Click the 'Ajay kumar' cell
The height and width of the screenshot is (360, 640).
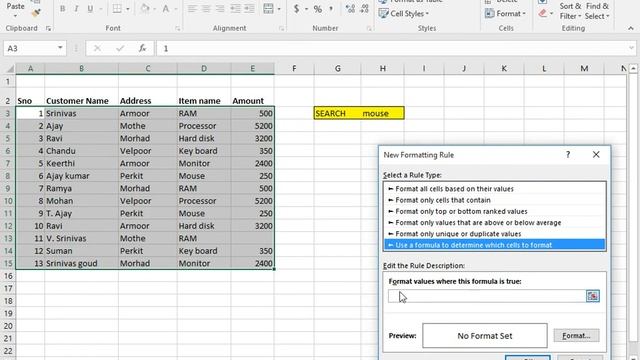click(81, 176)
